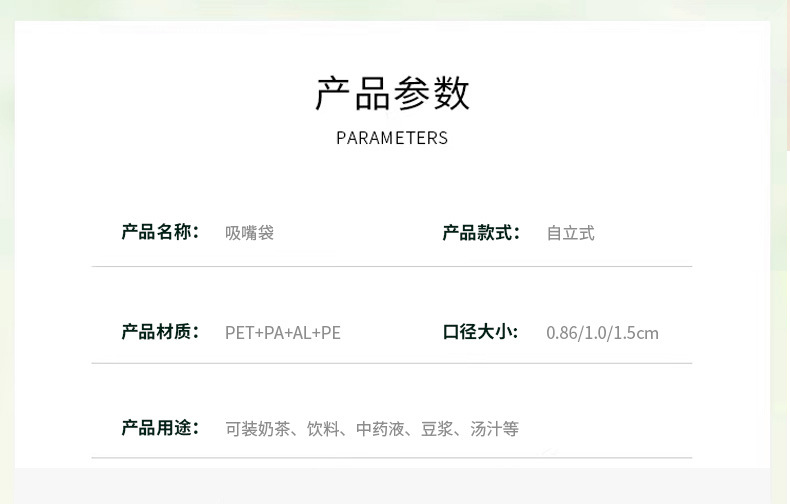Click the 汤汁等 usage text
The width and height of the screenshot is (790, 504).
(x=495, y=429)
